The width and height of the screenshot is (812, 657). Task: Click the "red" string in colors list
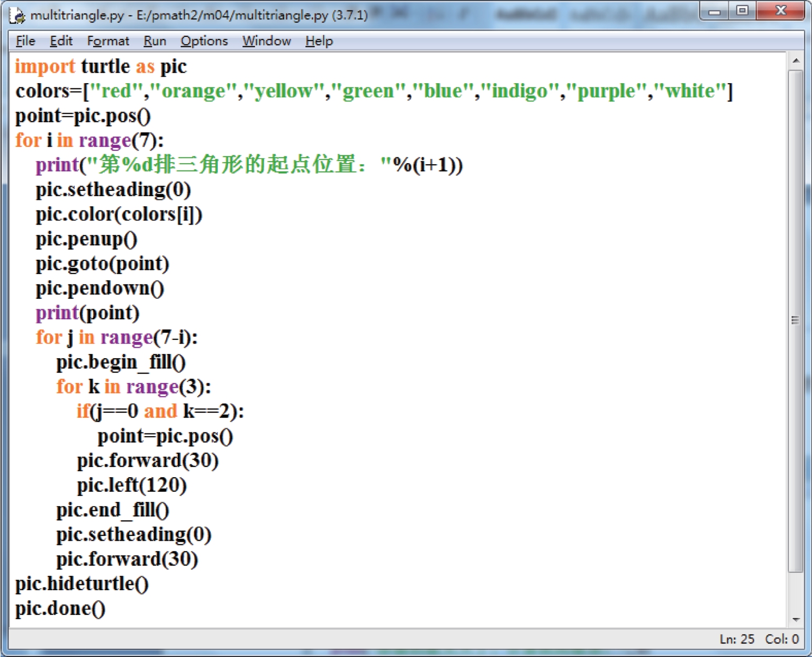tap(116, 91)
